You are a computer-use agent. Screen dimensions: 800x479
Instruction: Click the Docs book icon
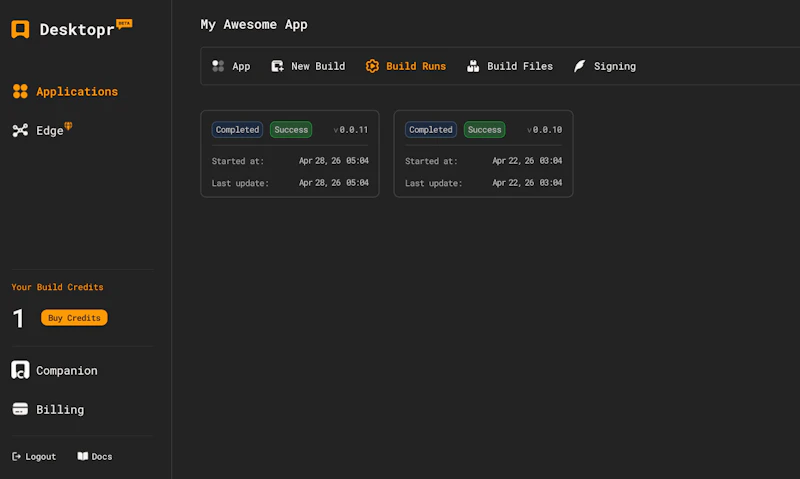pos(83,456)
